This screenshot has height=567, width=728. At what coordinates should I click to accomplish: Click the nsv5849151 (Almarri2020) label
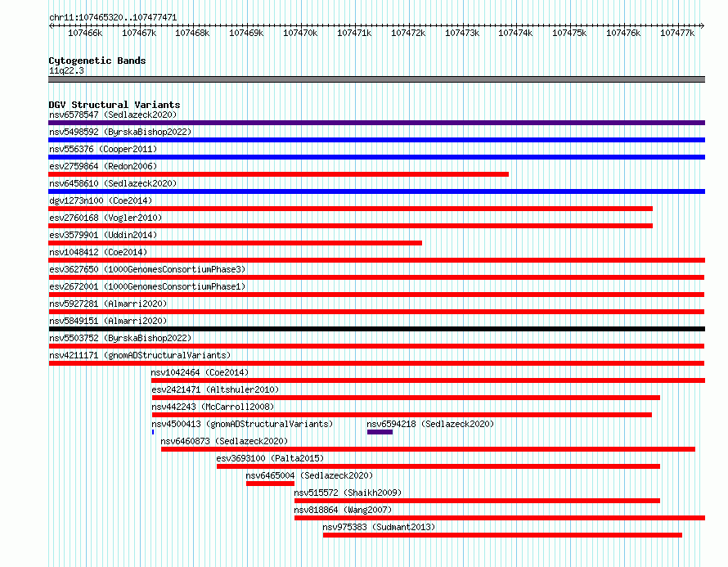coord(108,321)
